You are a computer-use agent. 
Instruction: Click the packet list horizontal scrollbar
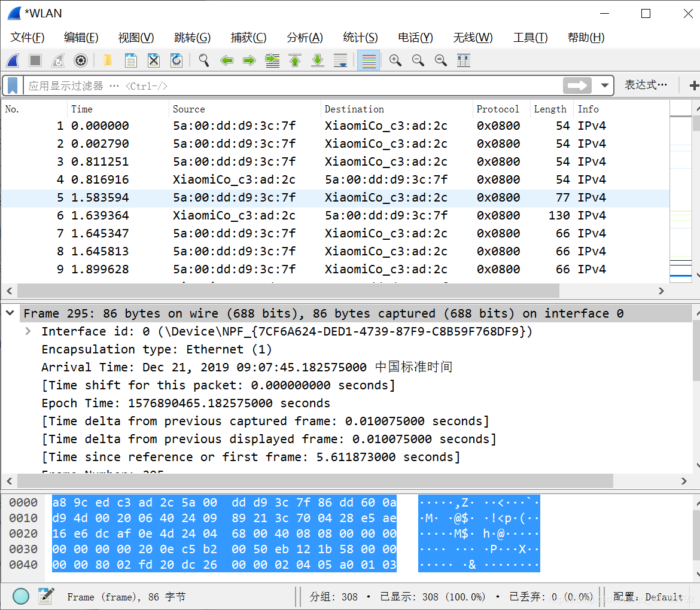point(288,291)
